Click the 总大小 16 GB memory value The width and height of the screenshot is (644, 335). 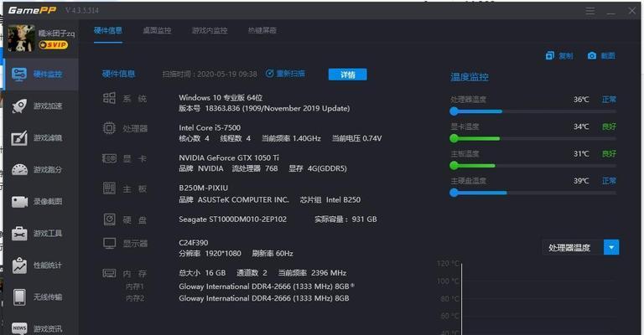tap(202, 273)
